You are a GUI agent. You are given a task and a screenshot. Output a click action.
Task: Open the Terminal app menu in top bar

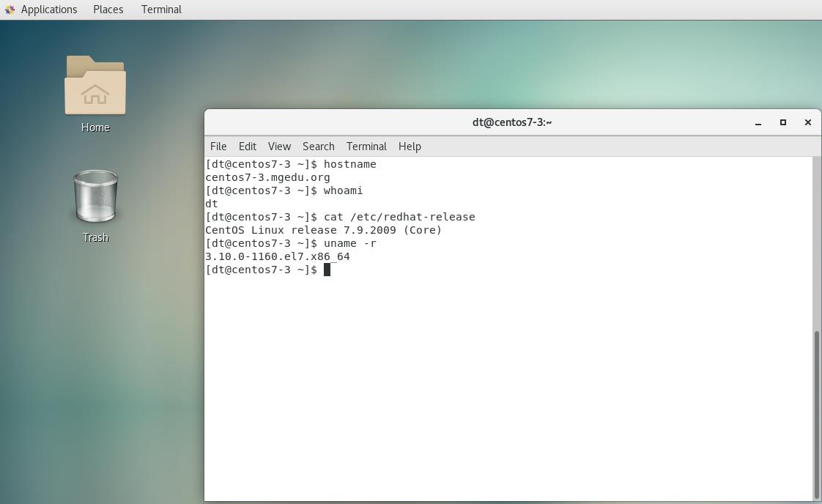[161, 10]
